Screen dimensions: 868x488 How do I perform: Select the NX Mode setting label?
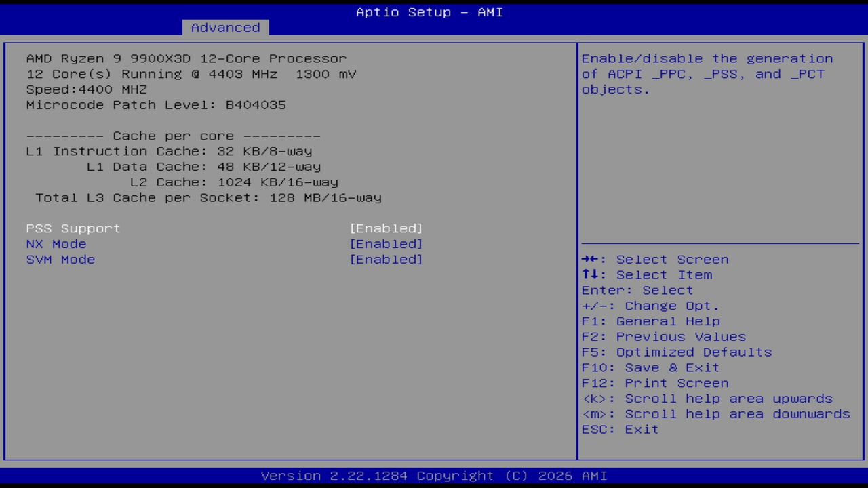pyautogui.click(x=56, y=244)
